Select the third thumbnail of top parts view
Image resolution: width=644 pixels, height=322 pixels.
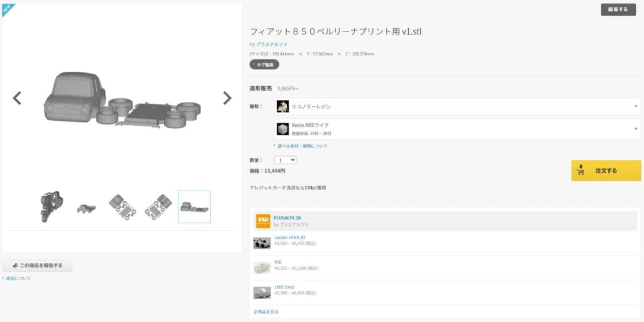point(123,206)
